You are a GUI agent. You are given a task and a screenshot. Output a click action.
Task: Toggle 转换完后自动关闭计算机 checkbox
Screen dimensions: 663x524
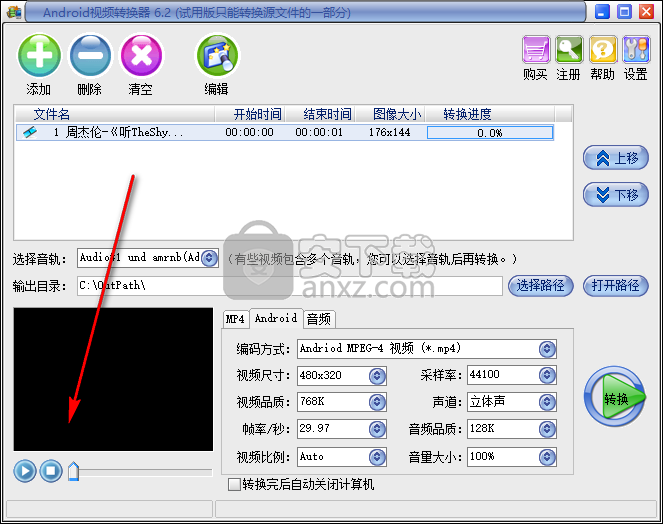pyautogui.click(x=234, y=484)
